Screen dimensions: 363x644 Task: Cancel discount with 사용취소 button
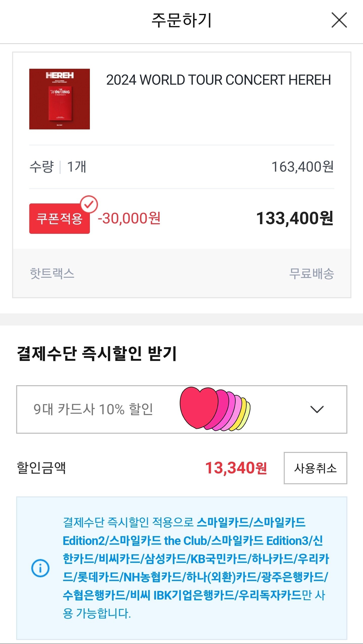pos(316,468)
